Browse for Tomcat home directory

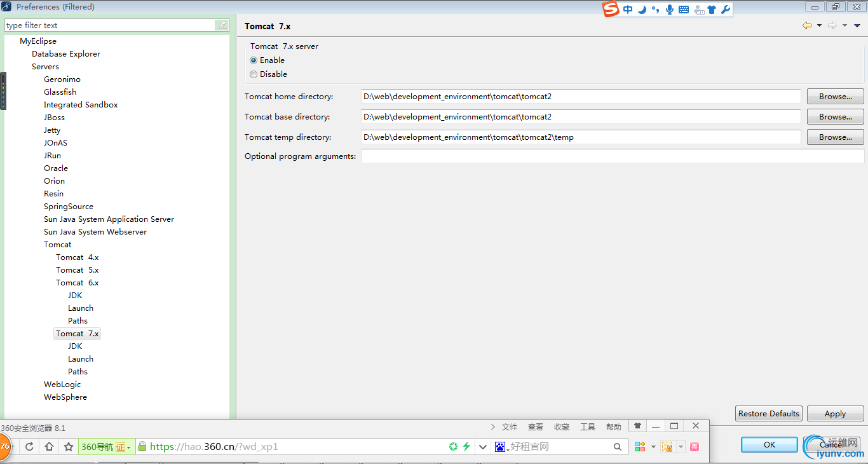tap(835, 97)
